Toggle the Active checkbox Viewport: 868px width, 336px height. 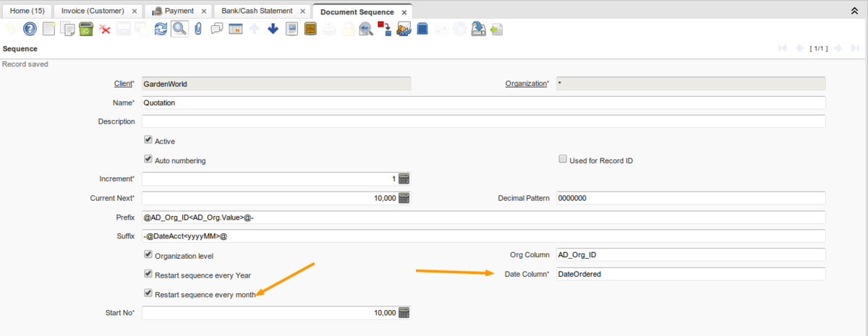148,140
